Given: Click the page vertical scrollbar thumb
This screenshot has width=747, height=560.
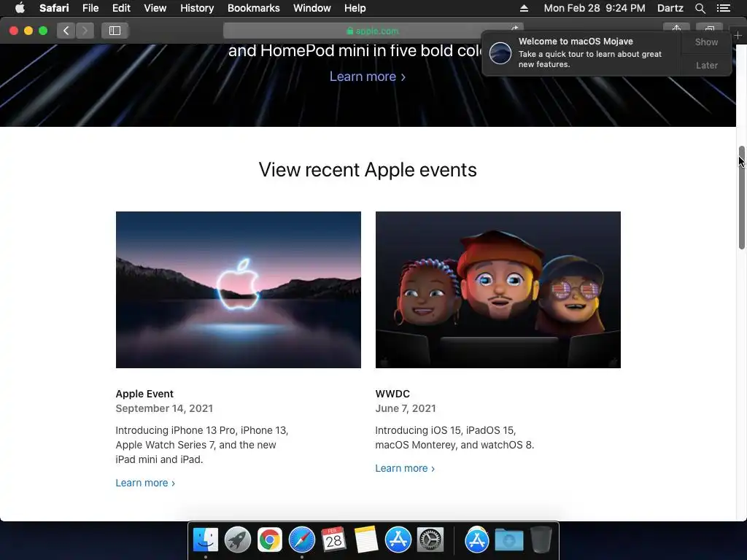Looking at the screenshot, I should point(741,198).
